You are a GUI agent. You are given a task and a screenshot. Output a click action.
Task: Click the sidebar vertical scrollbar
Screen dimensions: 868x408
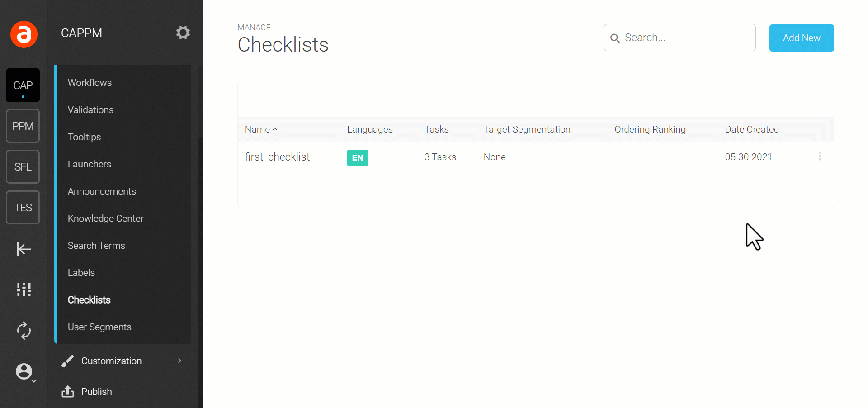pos(200,271)
